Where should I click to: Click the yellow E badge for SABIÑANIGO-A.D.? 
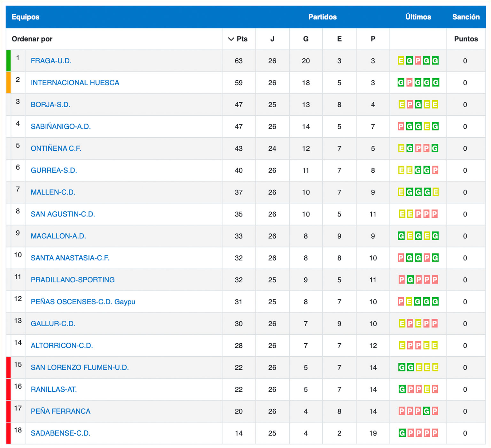pyautogui.click(x=427, y=126)
